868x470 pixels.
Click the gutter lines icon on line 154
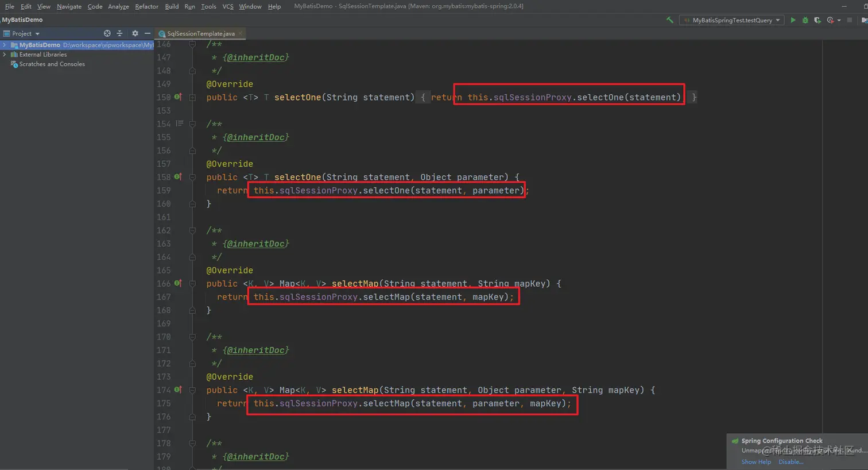point(179,124)
